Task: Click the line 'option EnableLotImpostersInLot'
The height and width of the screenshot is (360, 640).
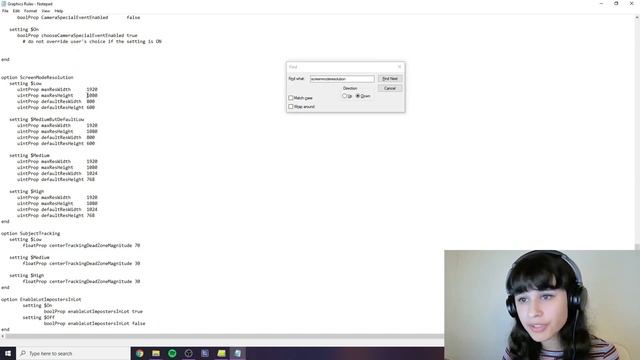Action: [x=41, y=299]
